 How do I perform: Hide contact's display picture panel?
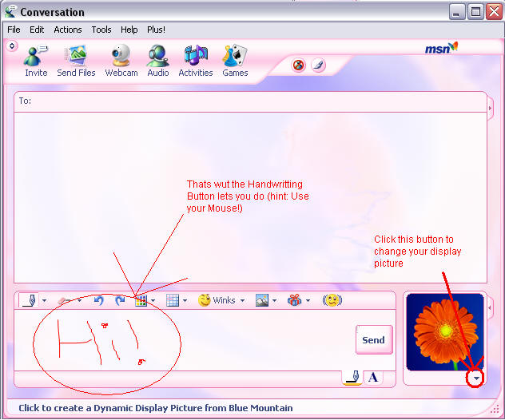click(x=490, y=109)
